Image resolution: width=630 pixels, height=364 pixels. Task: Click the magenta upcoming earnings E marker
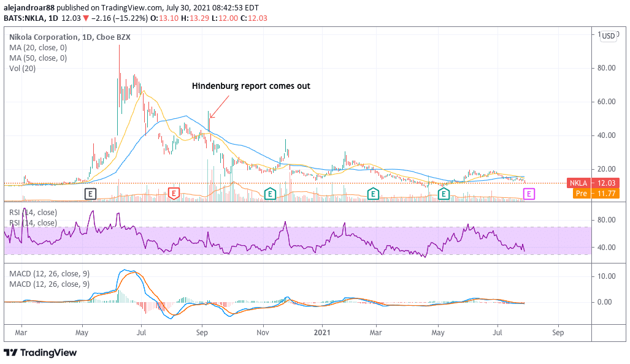[529, 194]
